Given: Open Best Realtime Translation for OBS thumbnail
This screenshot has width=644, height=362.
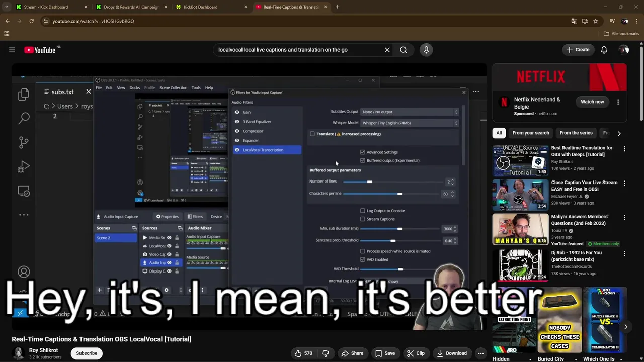Looking at the screenshot, I should pos(520,160).
